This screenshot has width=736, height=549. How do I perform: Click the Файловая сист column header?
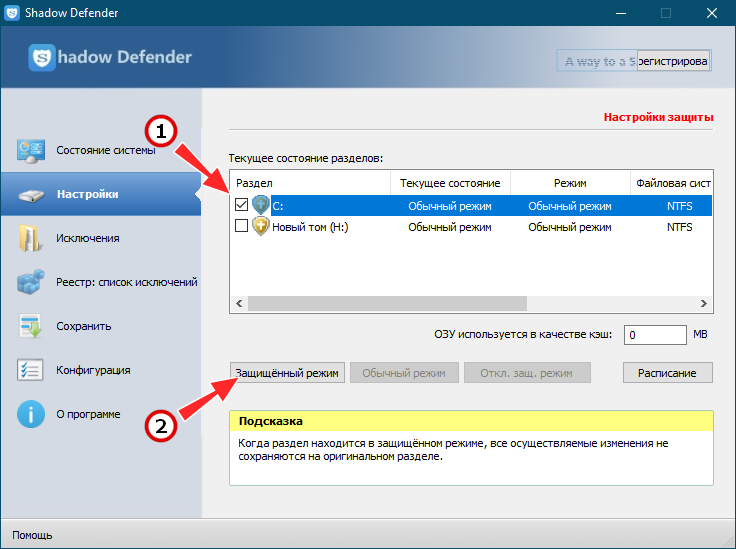click(x=671, y=183)
